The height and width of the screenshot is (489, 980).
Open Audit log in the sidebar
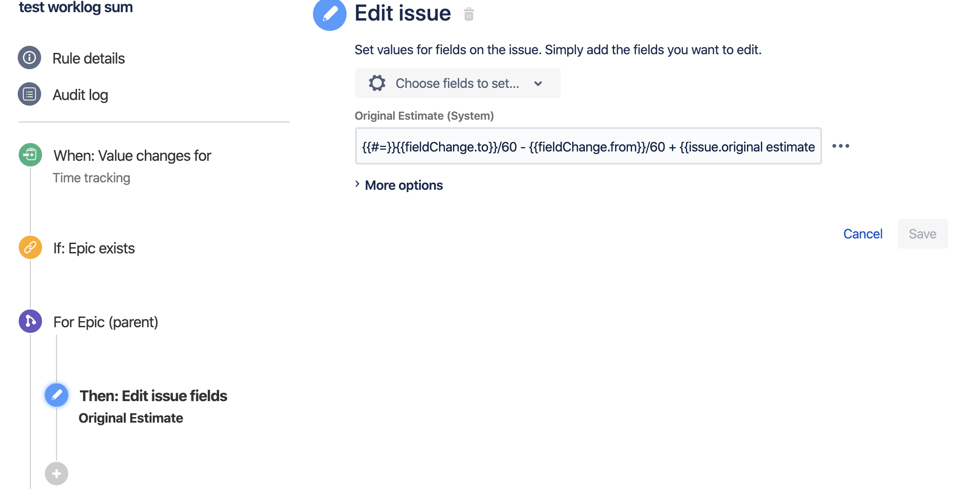(80, 95)
